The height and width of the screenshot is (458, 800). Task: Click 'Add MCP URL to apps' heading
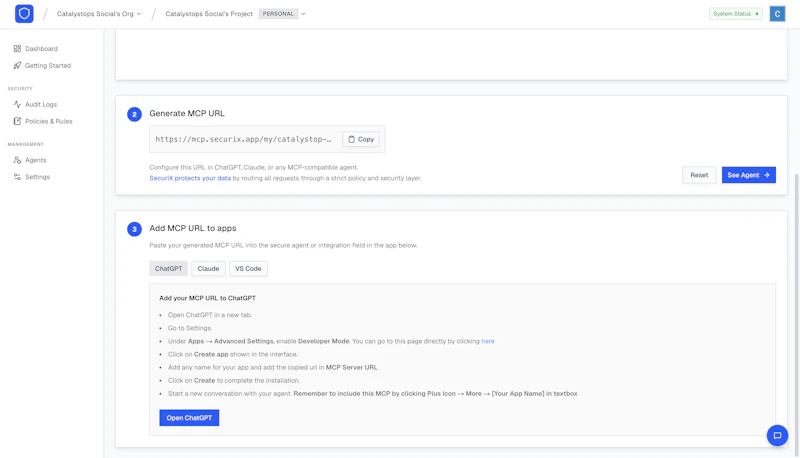click(193, 228)
